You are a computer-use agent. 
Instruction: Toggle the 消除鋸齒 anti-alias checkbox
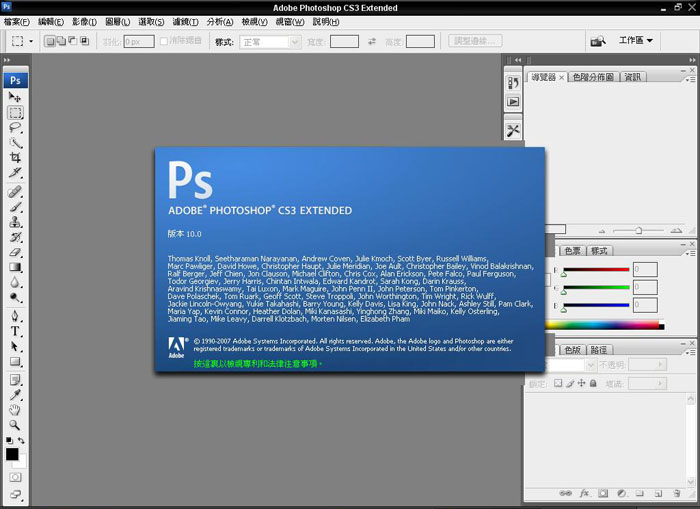point(164,41)
